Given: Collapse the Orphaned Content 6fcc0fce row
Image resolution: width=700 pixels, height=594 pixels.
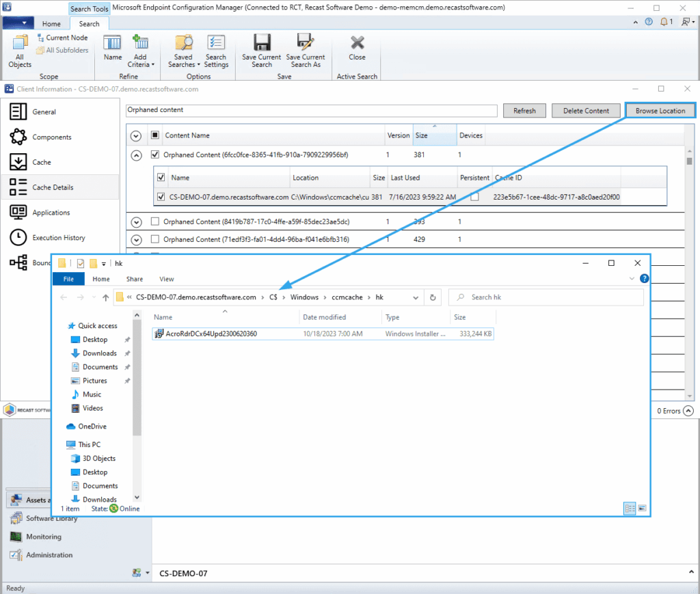Looking at the screenshot, I should click(136, 155).
